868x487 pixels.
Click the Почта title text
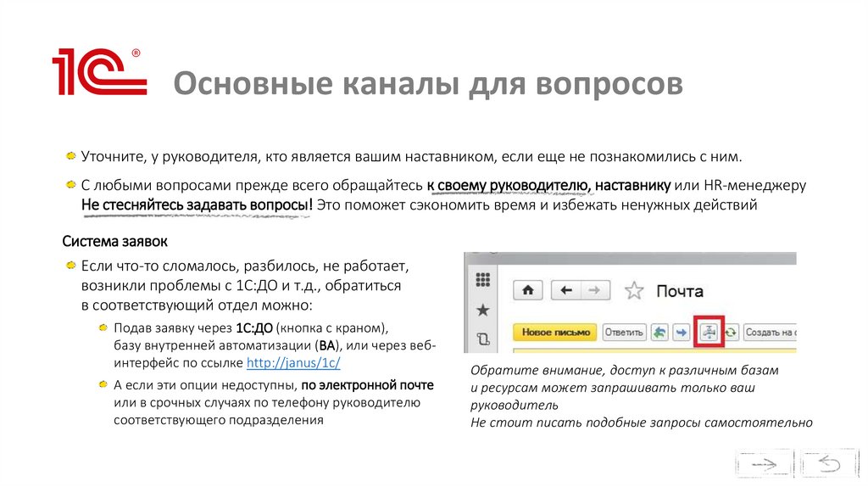[x=680, y=291]
